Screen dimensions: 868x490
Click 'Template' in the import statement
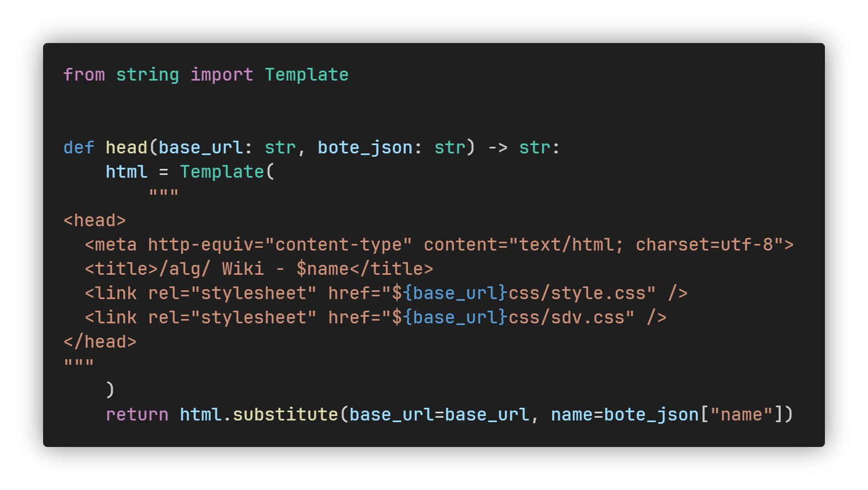306,74
